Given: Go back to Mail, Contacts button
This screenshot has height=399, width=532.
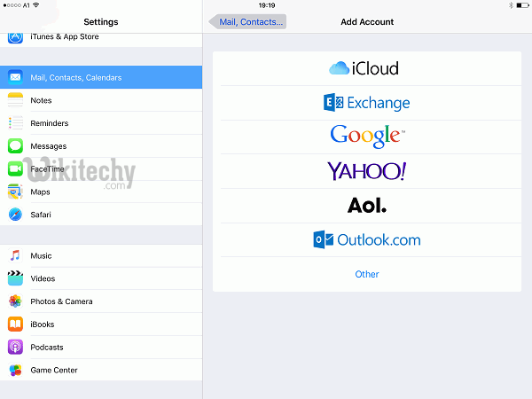Looking at the screenshot, I should (x=247, y=21).
